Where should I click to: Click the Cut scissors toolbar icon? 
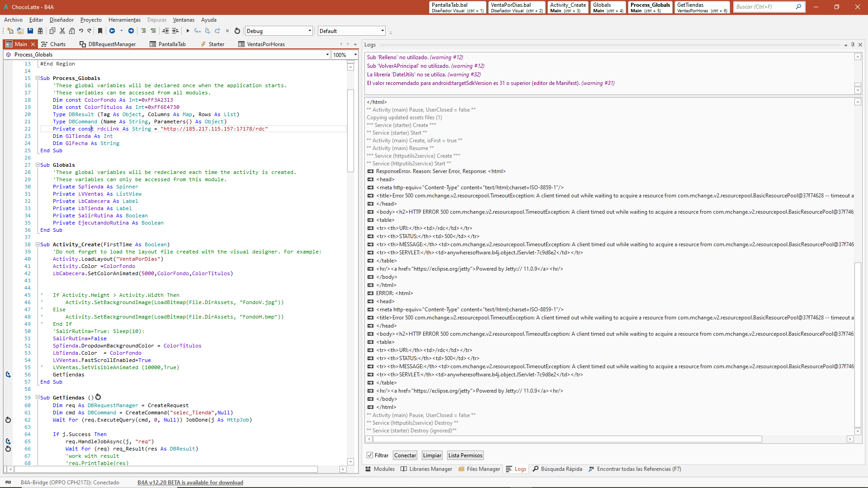pyautogui.click(x=62, y=31)
